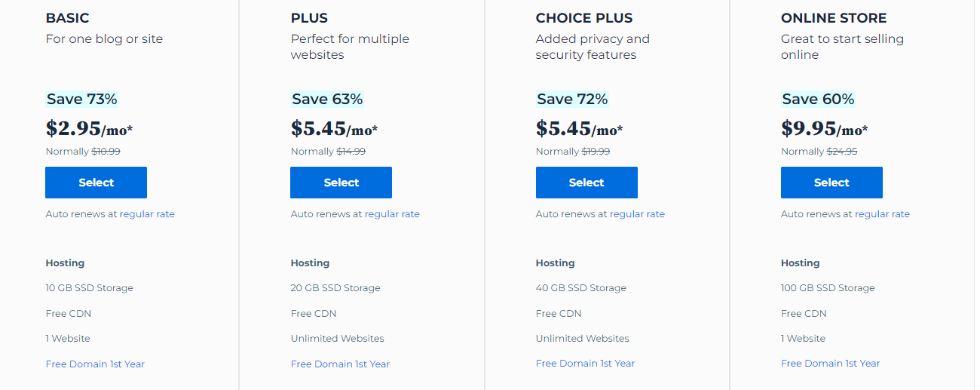Click the ONLINE STORE plan heading

pos(834,18)
